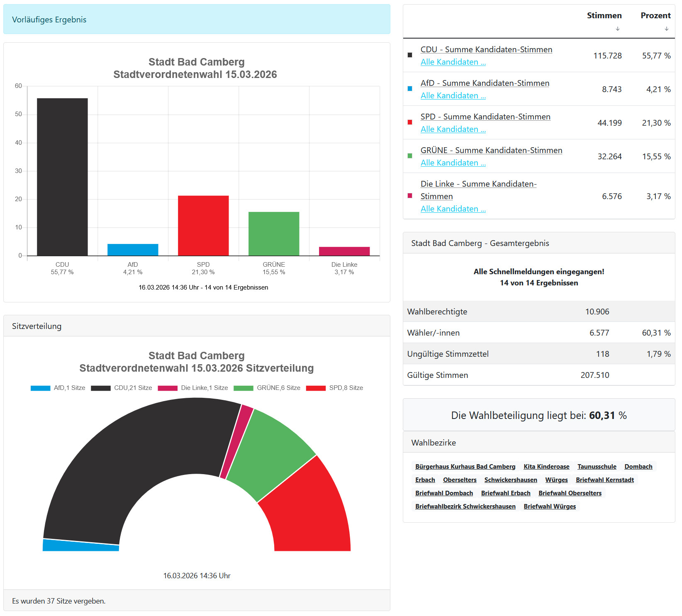The width and height of the screenshot is (682, 616).
Task: Select Briefwahl Kernstadt district
Action: pyautogui.click(x=605, y=480)
